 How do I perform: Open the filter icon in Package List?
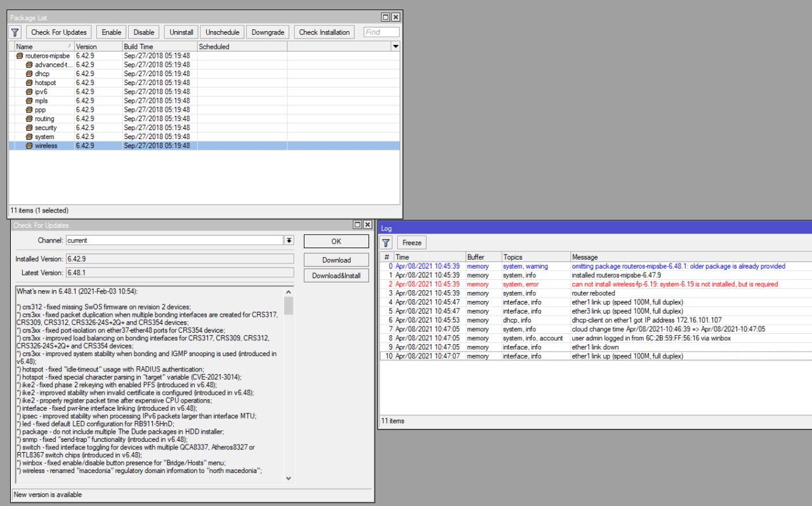pos(15,32)
